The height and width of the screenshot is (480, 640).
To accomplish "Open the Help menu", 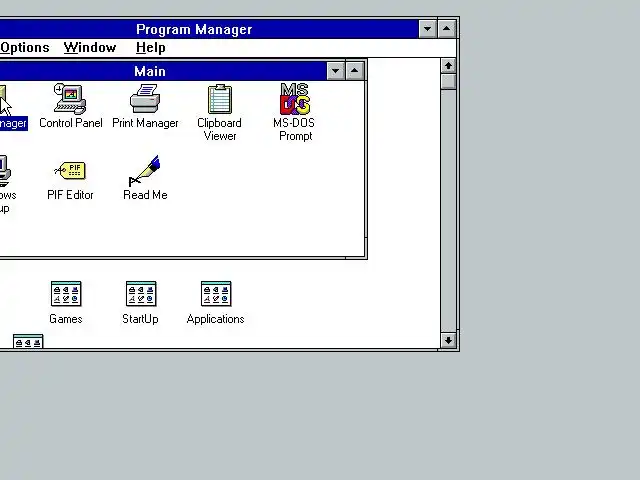I will click(151, 48).
